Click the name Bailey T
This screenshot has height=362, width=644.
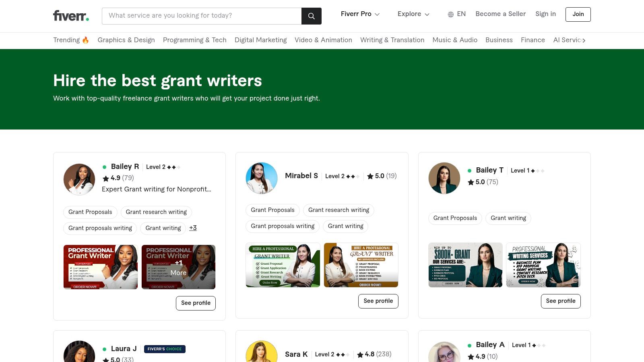click(x=489, y=170)
